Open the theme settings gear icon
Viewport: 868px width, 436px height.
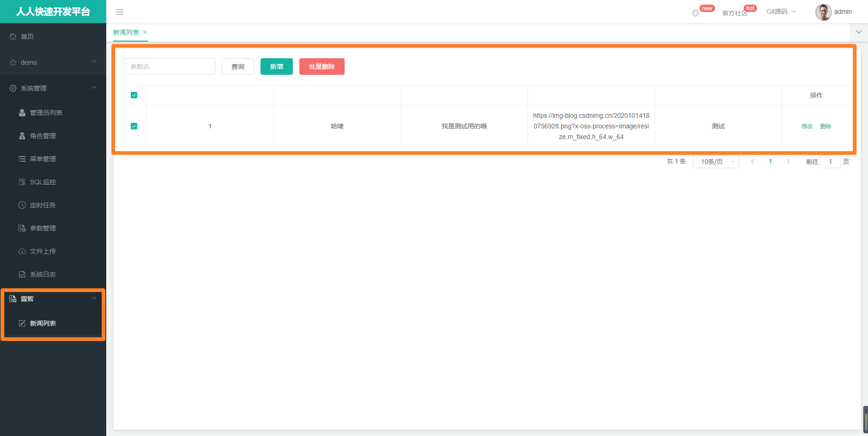pyautogui.click(x=696, y=13)
